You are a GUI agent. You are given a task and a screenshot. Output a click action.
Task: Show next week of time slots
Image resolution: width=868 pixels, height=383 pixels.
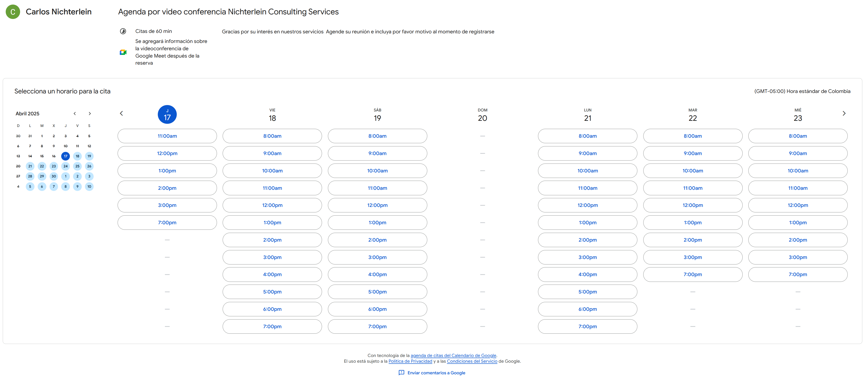tap(844, 114)
